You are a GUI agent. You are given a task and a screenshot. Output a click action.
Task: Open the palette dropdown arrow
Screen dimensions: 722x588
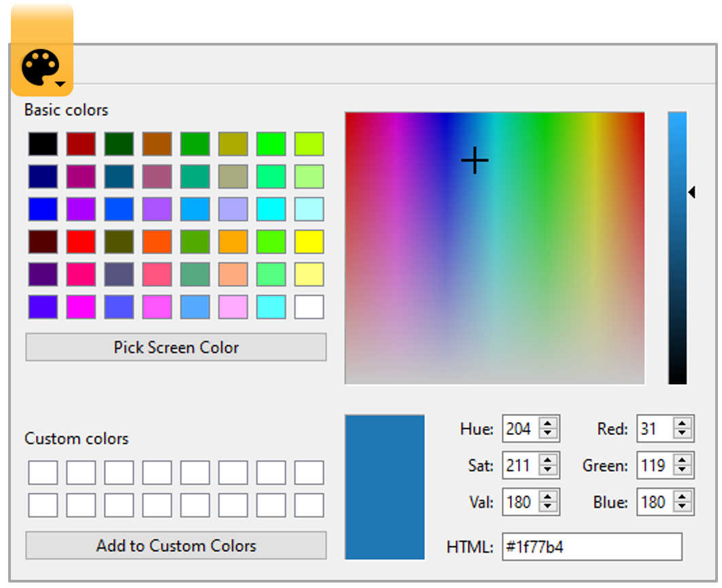point(61,84)
